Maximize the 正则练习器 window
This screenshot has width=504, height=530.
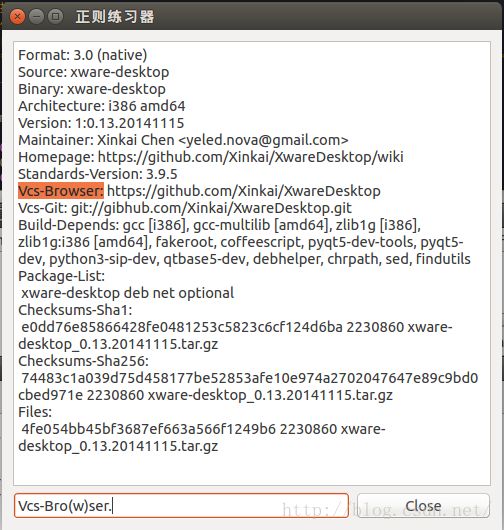click(x=55, y=17)
